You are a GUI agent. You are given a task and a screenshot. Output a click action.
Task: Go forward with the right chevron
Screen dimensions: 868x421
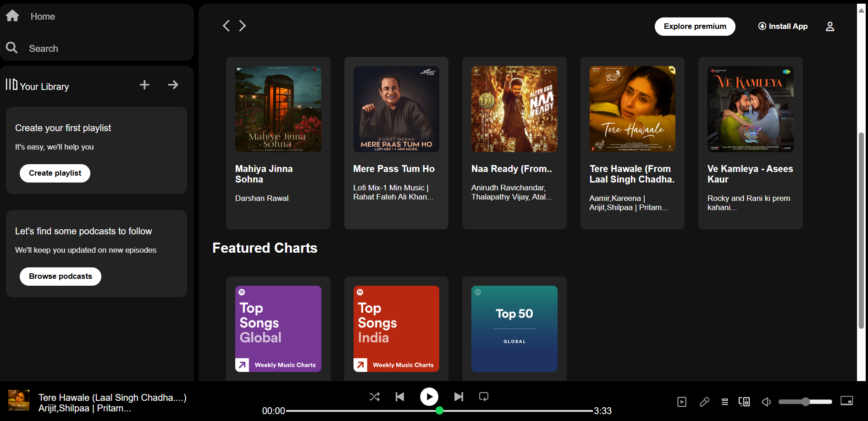[243, 26]
